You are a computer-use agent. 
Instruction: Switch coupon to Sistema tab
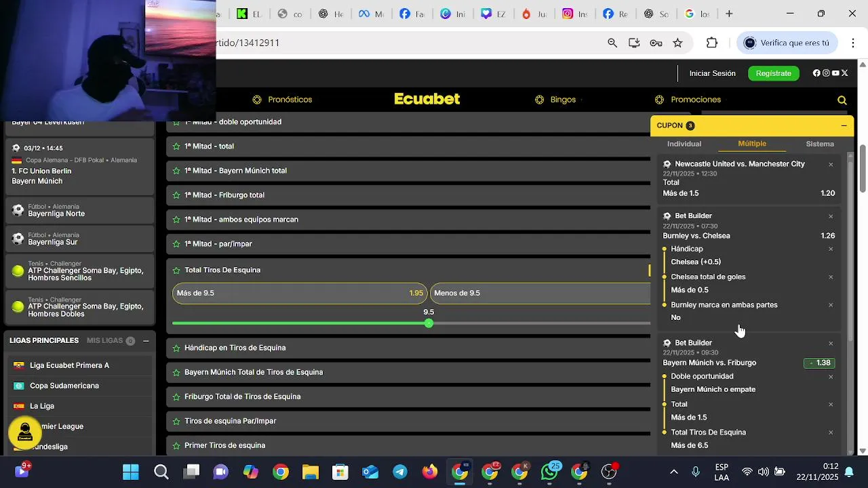click(820, 144)
